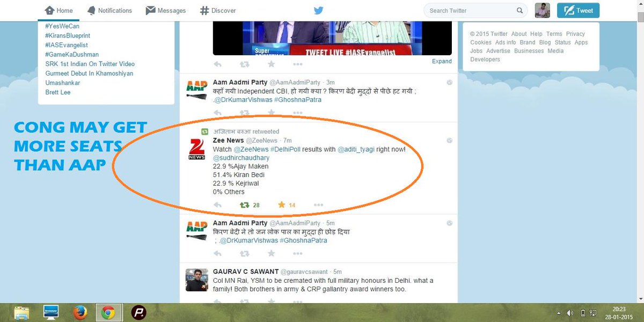Open the Zee News avatar logo

coord(196,149)
